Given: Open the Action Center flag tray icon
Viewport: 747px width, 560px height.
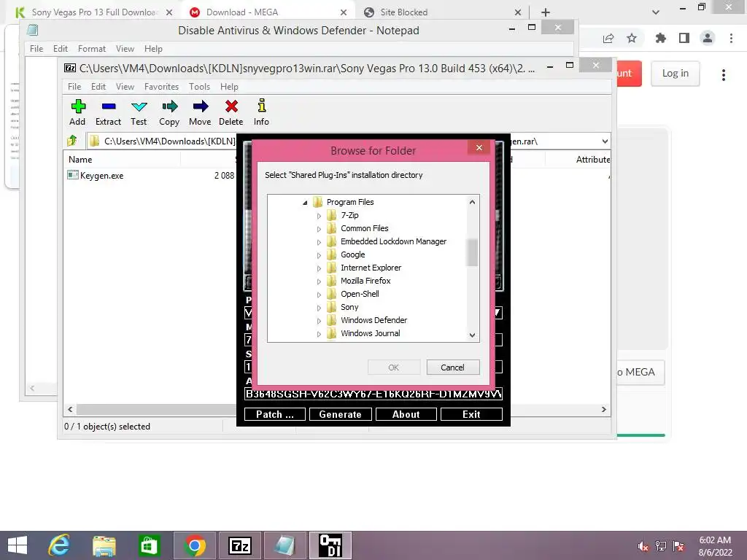Looking at the screenshot, I should click(x=678, y=546).
